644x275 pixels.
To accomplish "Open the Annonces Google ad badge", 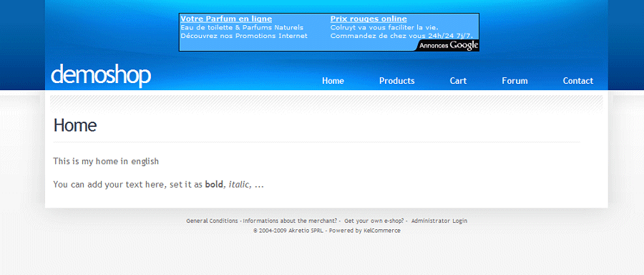I will [x=449, y=45].
